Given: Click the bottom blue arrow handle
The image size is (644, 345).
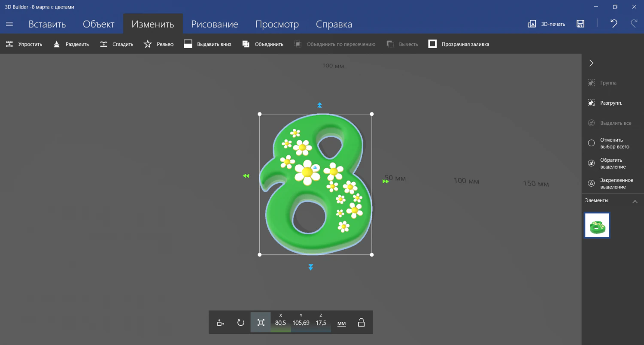Looking at the screenshot, I should 311,267.
